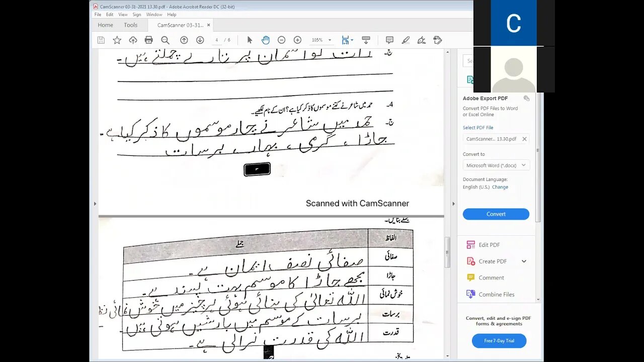
Task: Print the document via printer icon
Action: click(x=149, y=40)
